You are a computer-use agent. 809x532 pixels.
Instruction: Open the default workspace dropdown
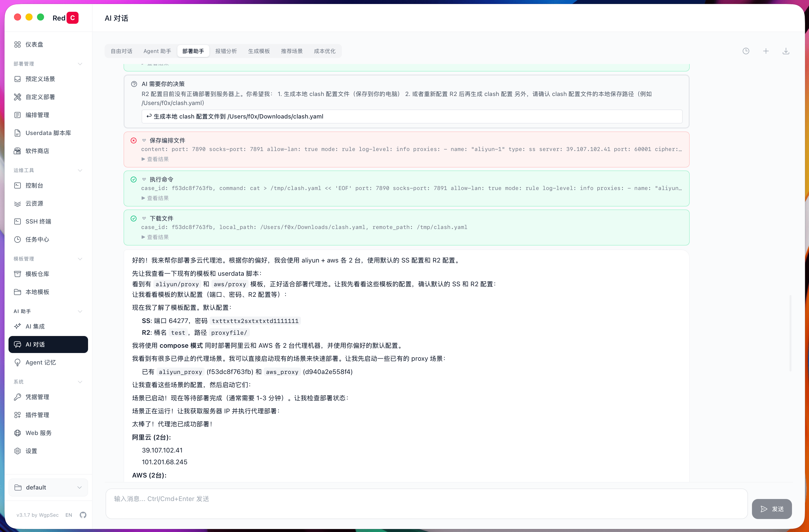(x=48, y=487)
